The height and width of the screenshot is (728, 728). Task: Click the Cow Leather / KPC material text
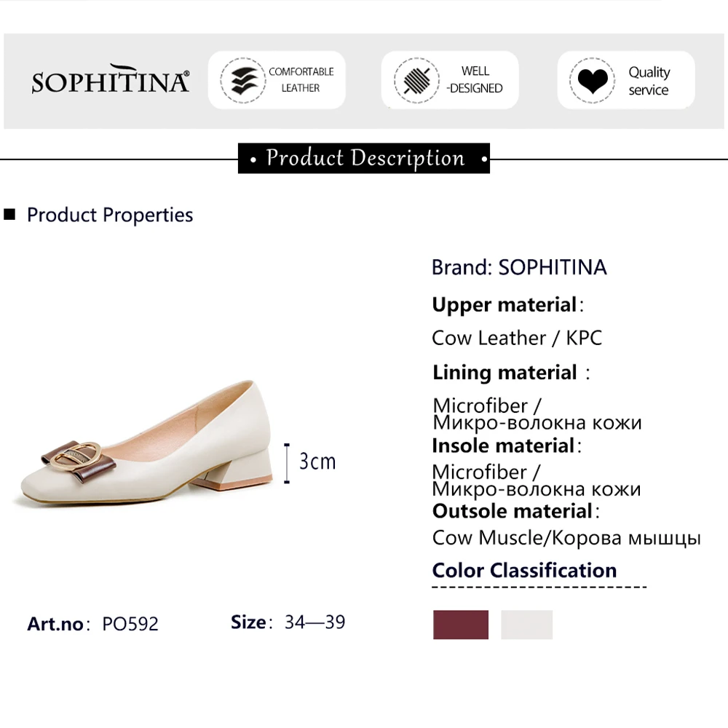click(x=517, y=338)
